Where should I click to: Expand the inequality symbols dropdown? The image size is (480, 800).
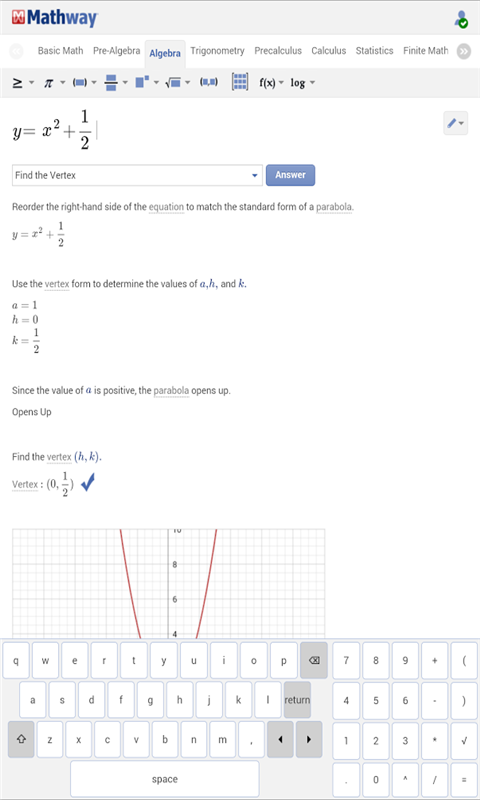23,82
